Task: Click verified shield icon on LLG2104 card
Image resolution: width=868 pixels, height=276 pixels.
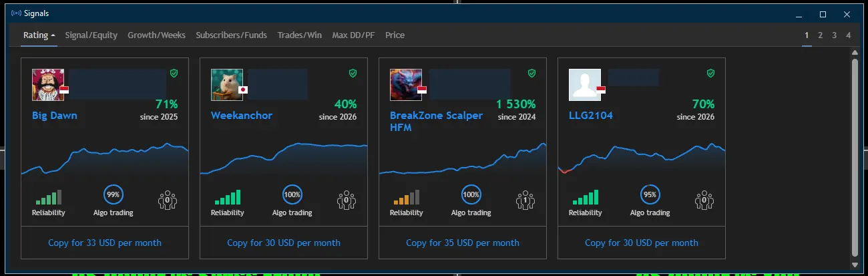Action: tap(711, 73)
